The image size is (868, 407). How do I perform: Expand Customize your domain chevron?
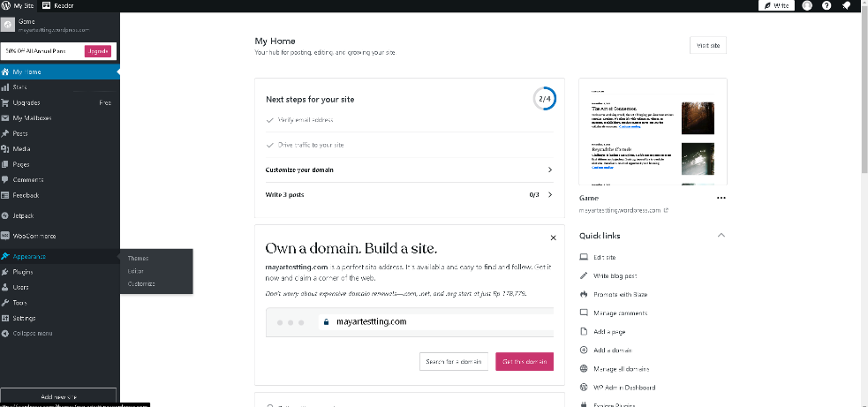[550, 170]
